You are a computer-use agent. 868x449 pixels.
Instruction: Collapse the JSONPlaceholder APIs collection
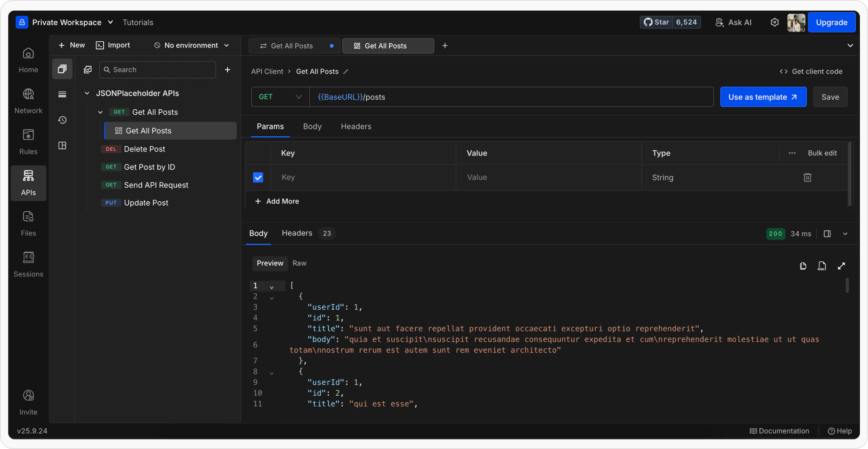point(87,93)
